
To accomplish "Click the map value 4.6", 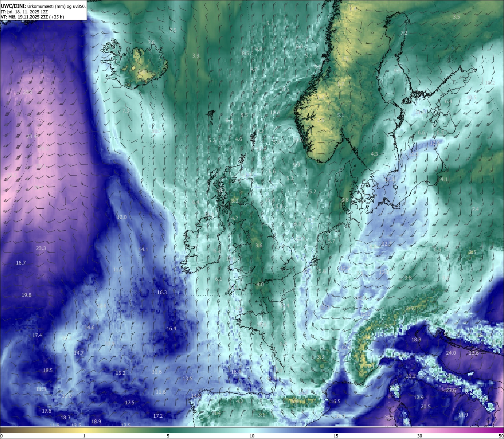I will click(239, 139).
